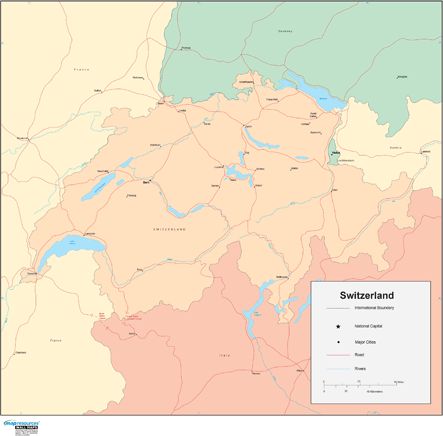Click the bold "Vaduz" capital label
The width and height of the screenshot is (443, 436).
(x=336, y=153)
